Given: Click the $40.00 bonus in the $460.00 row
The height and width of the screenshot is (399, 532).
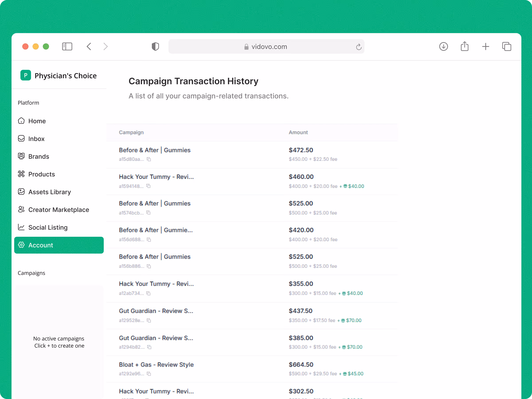Looking at the screenshot, I should (x=356, y=186).
